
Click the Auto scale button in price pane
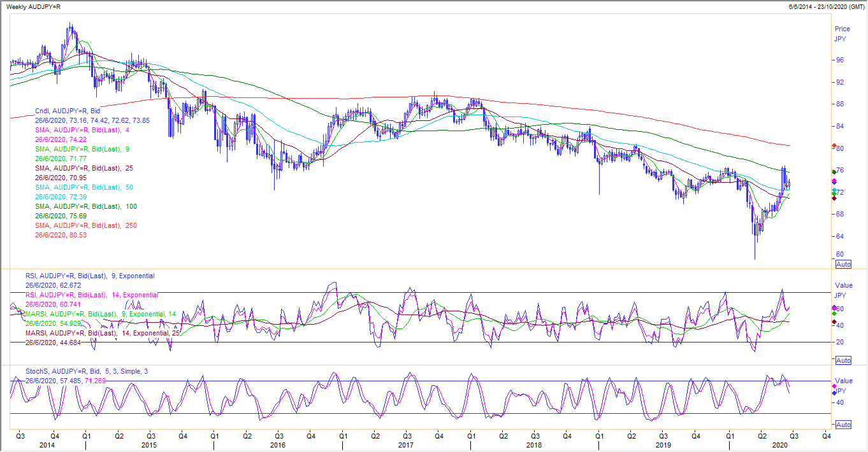pos(843,264)
